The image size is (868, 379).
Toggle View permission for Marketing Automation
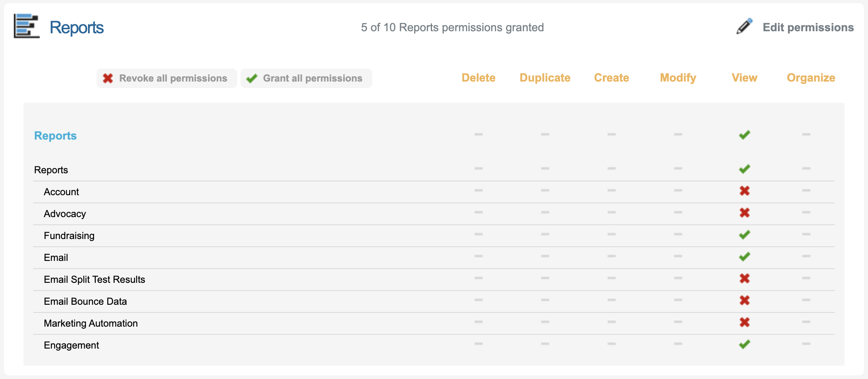point(744,322)
